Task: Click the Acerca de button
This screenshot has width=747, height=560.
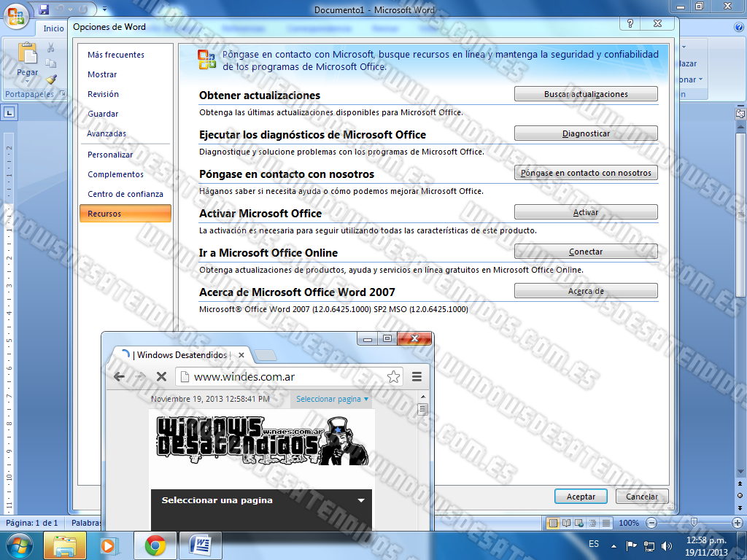Action: click(586, 291)
